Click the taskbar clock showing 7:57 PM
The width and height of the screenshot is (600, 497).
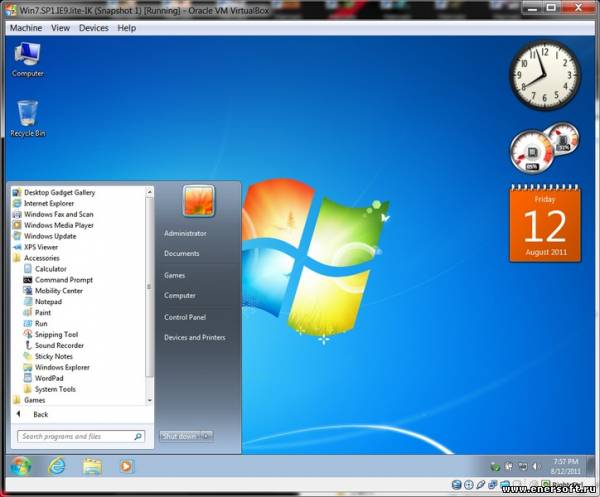coord(565,466)
